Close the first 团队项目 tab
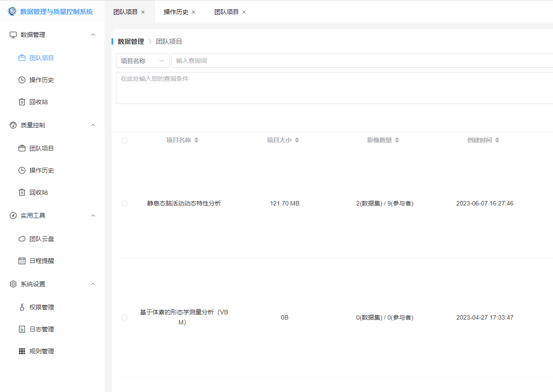This screenshot has width=553, height=392. [143, 12]
